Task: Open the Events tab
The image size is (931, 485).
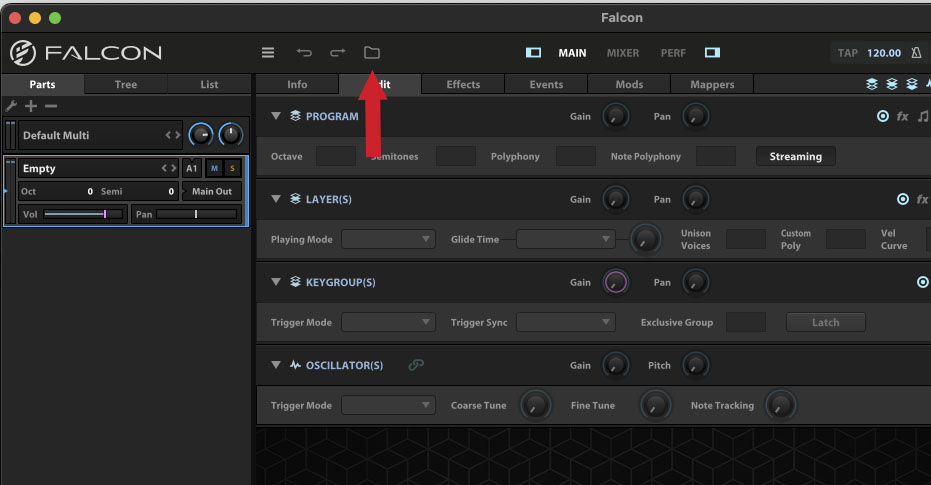Action: tap(546, 84)
